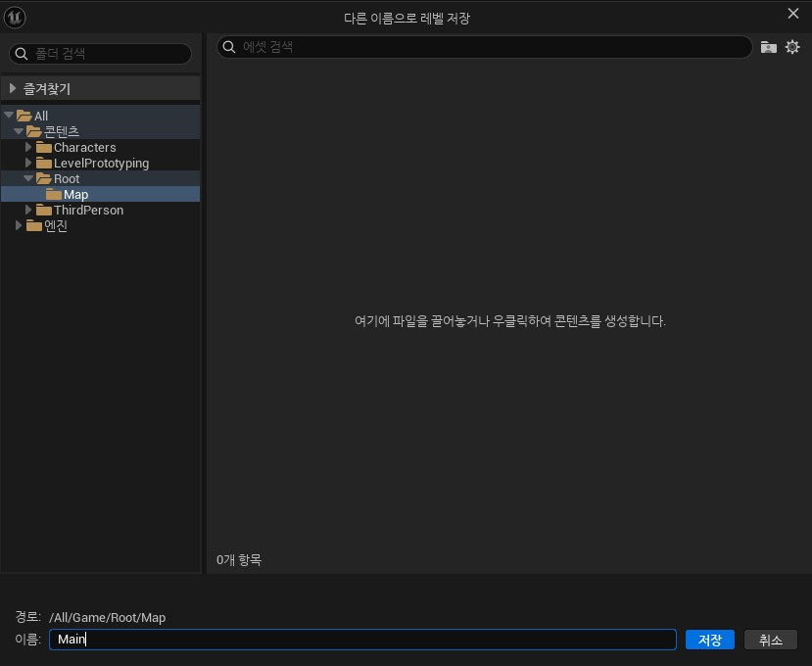Click the 콘텐츠 folder icon
812x666 pixels.
[33, 131]
